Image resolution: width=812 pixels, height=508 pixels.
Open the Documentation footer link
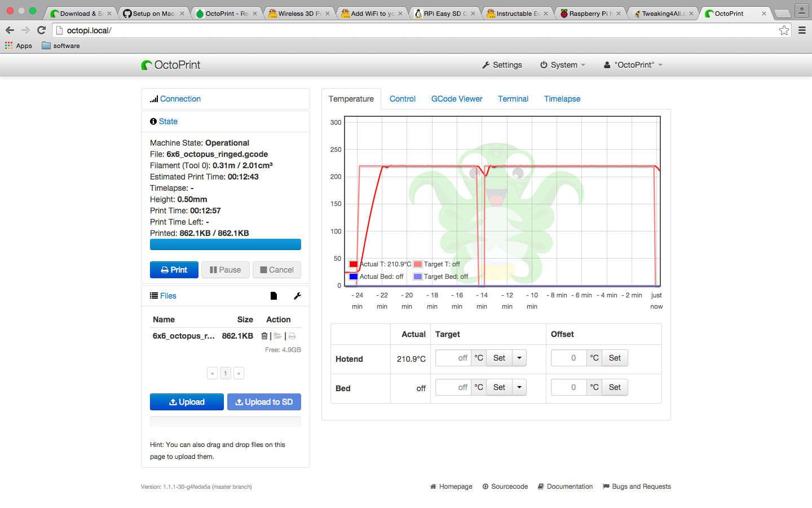coord(565,487)
